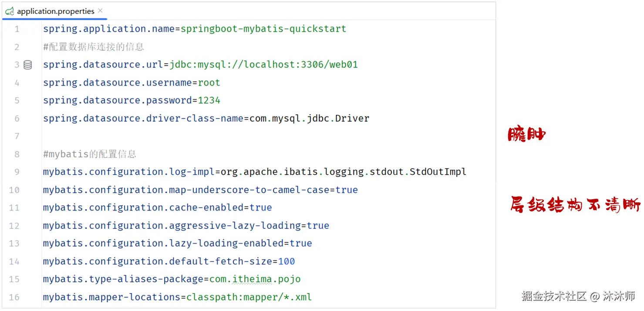This screenshot has width=644, height=311.
Task: Click the username value root
Action: (x=209, y=83)
